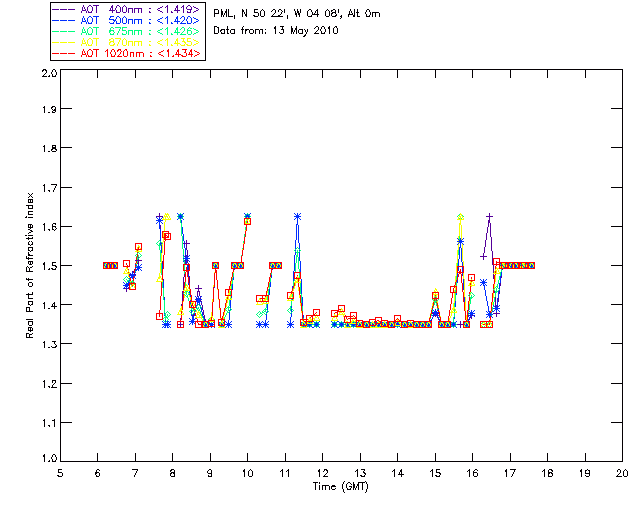Click the red square marker at 10 GMT
This screenshot has height=512, width=640.
(x=247, y=221)
